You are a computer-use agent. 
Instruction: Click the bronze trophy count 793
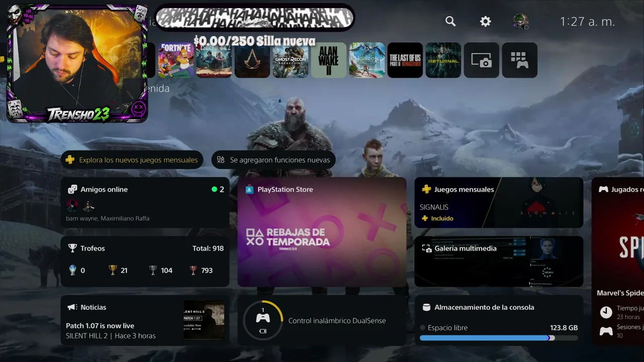(x=207, y=270)
